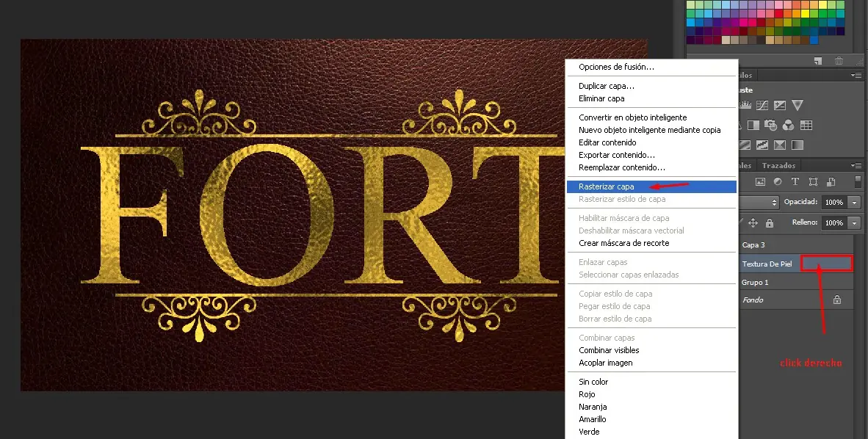
Task: Filter layers by pixel layers
Action: point(760,181)
